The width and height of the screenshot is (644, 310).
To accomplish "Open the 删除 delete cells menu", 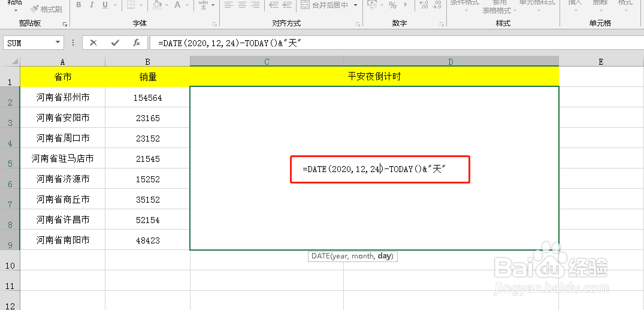I will pyautogui.click(x=600, y=5).
